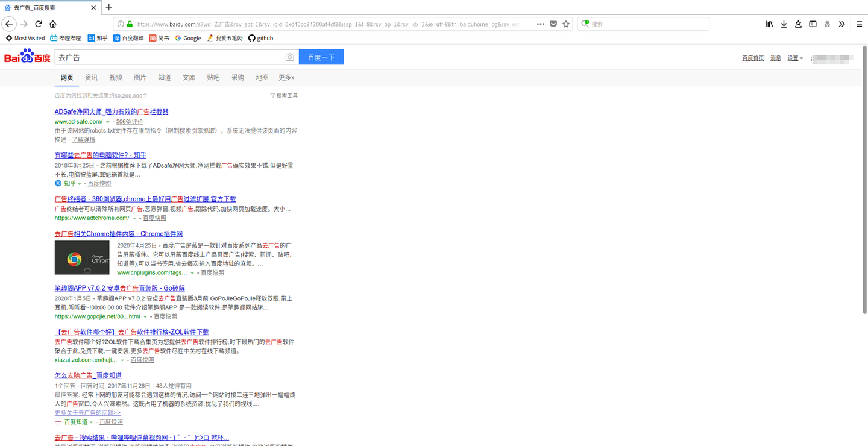Expand the dropdown arrow beside www.gopojie.net
Image resolution: width=868 pixels, height=446 pixels.
(x=145, y=317)
